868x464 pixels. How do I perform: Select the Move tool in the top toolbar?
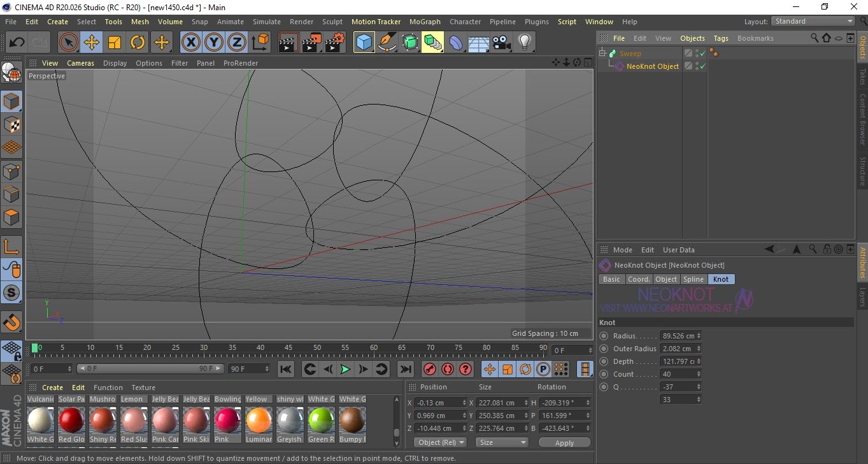tap(92, 43)
